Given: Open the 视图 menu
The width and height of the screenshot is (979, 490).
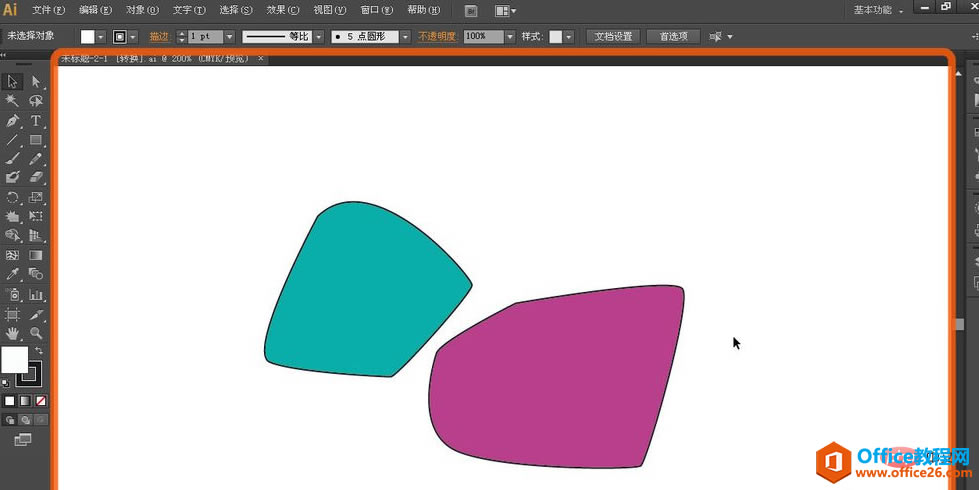Looking at the screenshot, I should tap(330, 10).
